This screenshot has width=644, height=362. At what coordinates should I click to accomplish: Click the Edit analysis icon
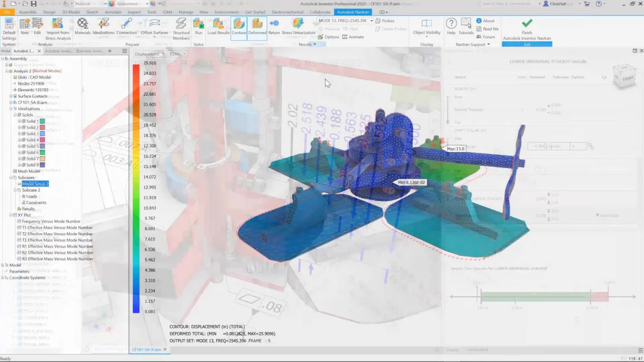click(37, 27)
